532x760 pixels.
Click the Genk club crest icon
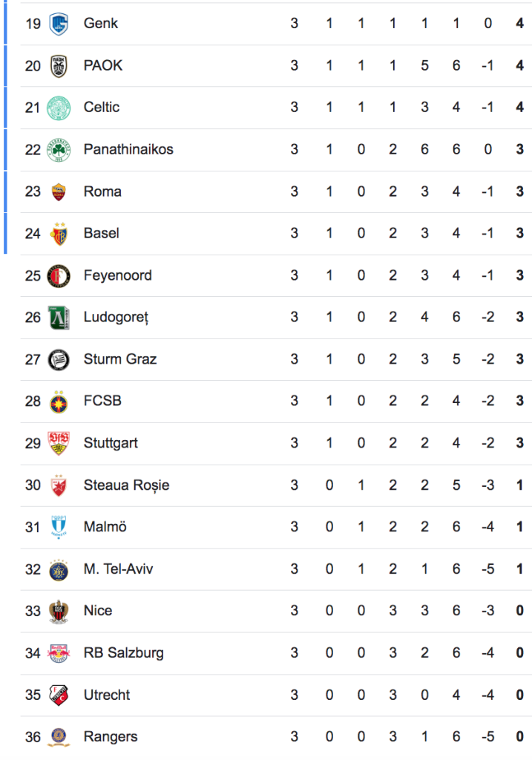tap(59, 24)
